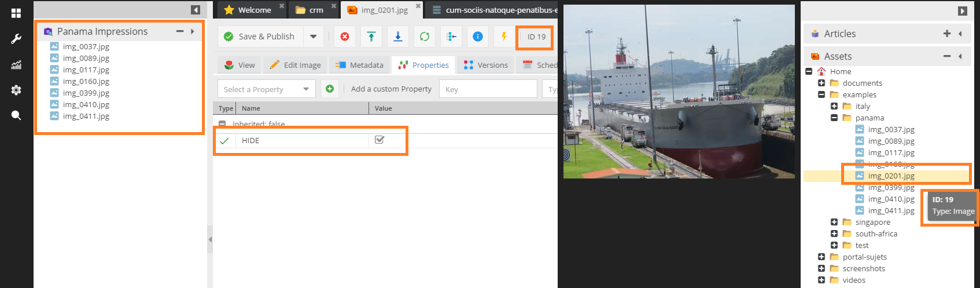The width and height of the screenshot is (980, 288).
Task: Click the red delete icon in toolbar
Action: tap(345, 37)
